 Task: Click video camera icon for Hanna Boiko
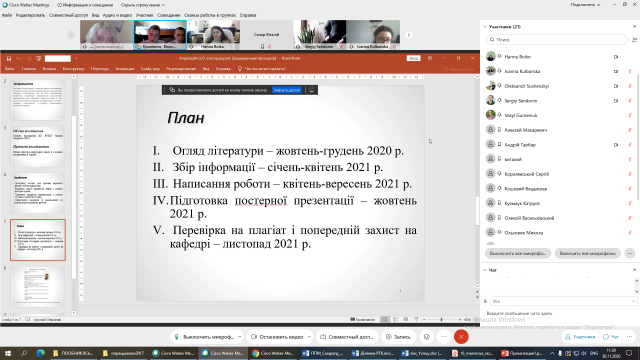pos(616,57)
